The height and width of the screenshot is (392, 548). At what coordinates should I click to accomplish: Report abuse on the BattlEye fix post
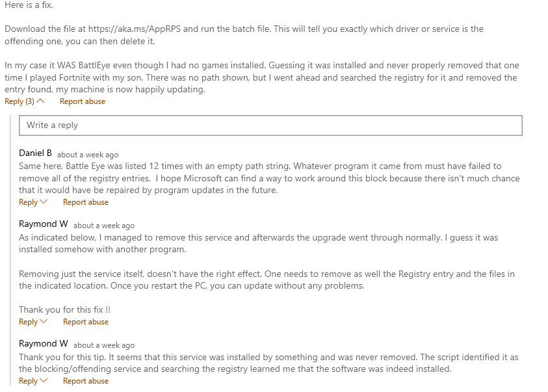coord(83,101)
